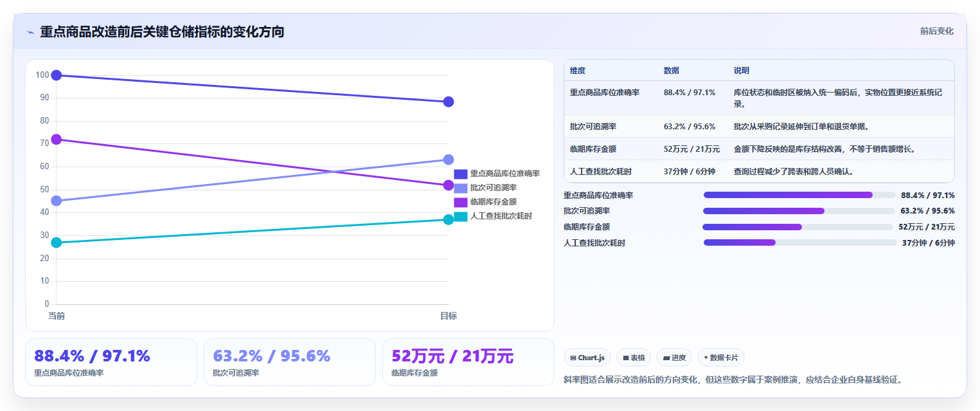The height and width of the screenshot is (411, 980).
Task: Click the 72 purple data point at 当前
Action: pyautogui.click(x=56, y=139)
